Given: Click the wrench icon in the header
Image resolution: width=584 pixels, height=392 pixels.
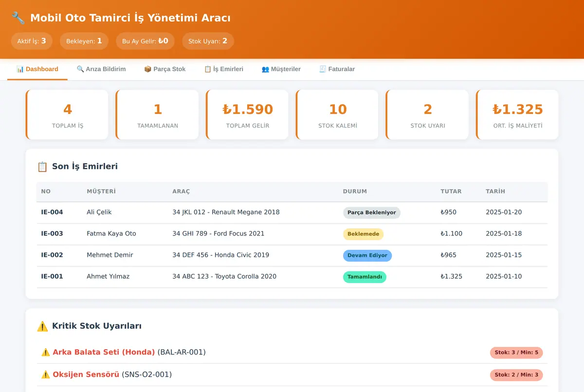Looking at the screenshot, I should click(18, 18).
